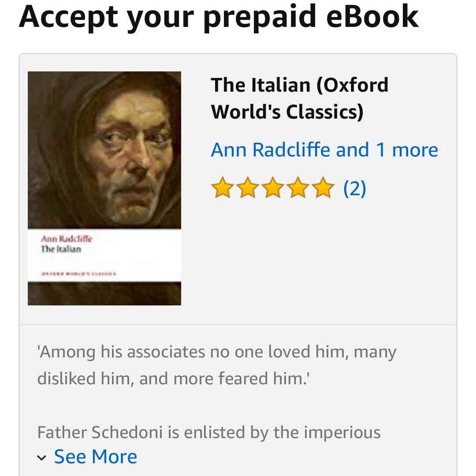Click the Accept your prepaid eBook heading
Screen dimensions: 476x476
219,17
